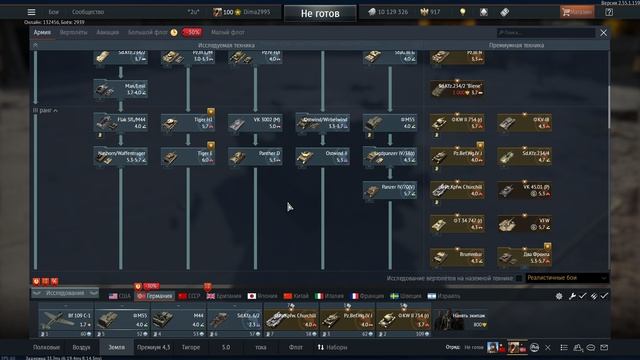Select the VK 3002 (M) vehicle
The width and height of the screenshot is (640, 360).
255,122
